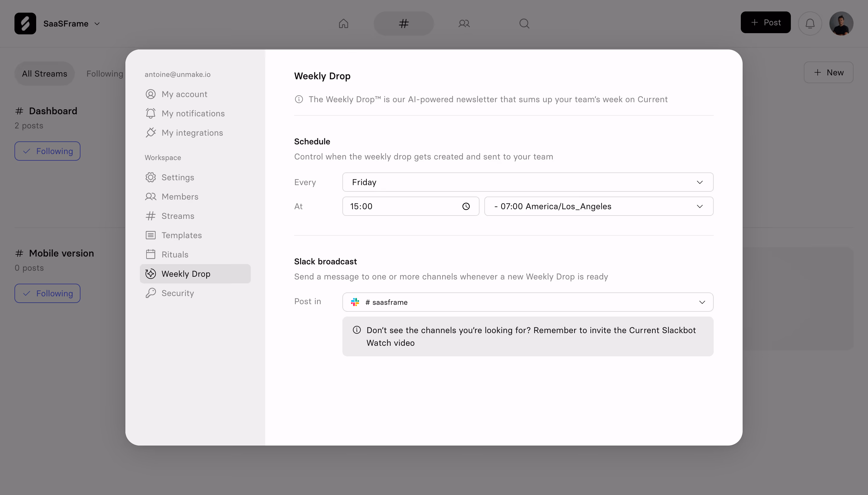
Task: Expand the SaaSFrame workspace switcher
Action: (x=72, y=24)
